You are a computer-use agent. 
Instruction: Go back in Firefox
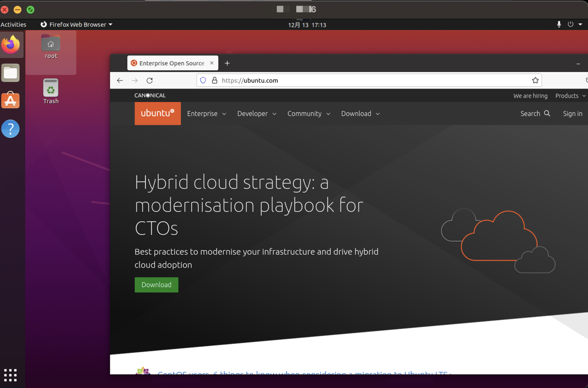pyautogui.click(x=120, y=80)
